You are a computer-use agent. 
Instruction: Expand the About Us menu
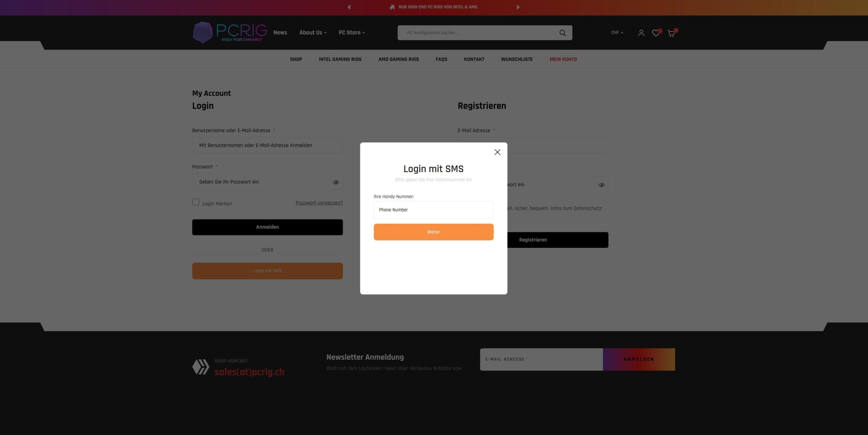[x=313, y=33]
